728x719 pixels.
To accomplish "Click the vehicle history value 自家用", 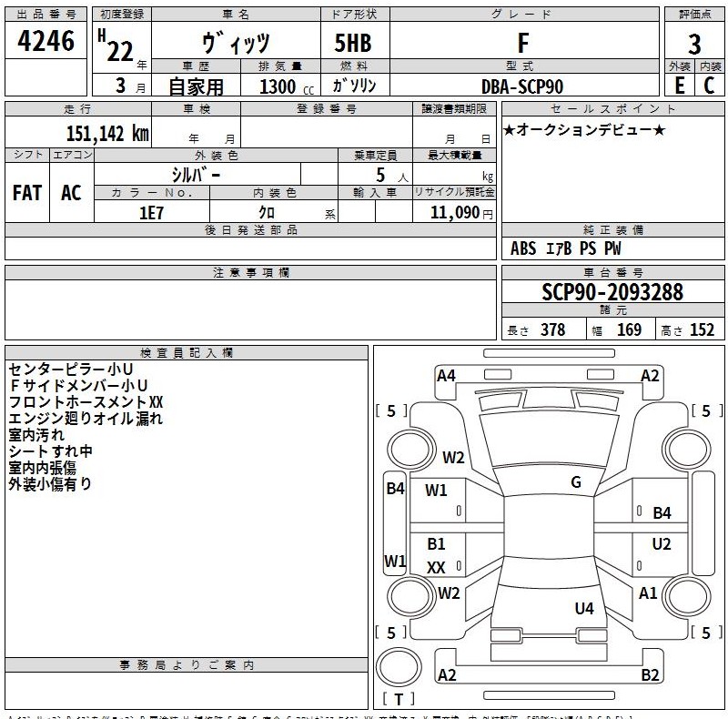I will pos(196,86).
